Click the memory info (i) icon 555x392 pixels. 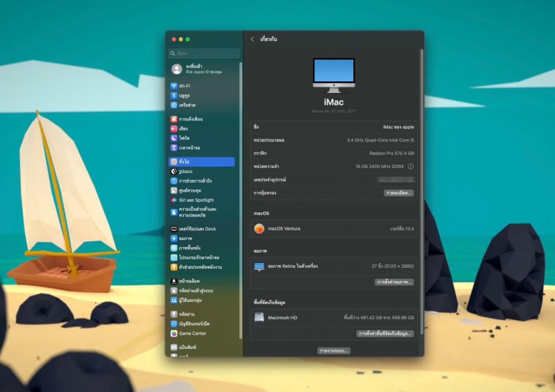point(410,167)
